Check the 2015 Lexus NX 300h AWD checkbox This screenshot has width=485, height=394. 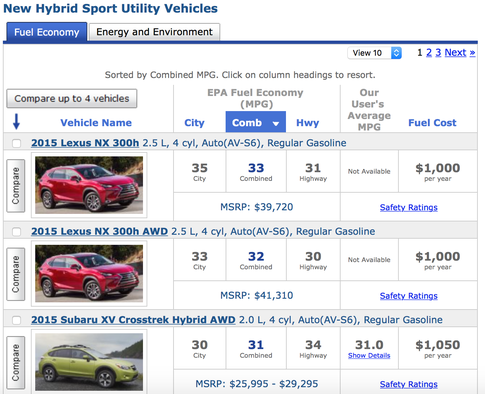tap(16, 232)
